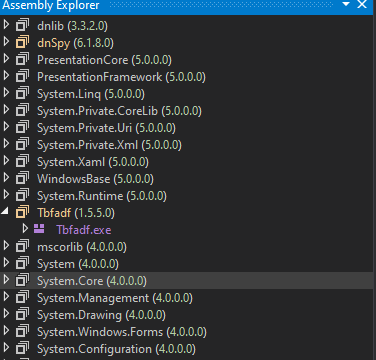
Task: Select the Assembly Explorer panel title
Action: (x=51, y=6)
